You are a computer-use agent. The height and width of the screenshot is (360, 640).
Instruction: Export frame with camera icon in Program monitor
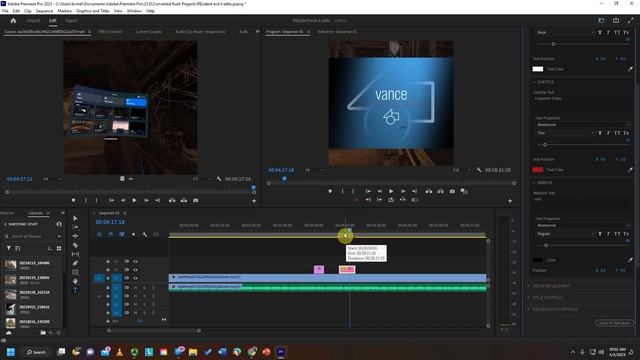[x=452, y=191]
